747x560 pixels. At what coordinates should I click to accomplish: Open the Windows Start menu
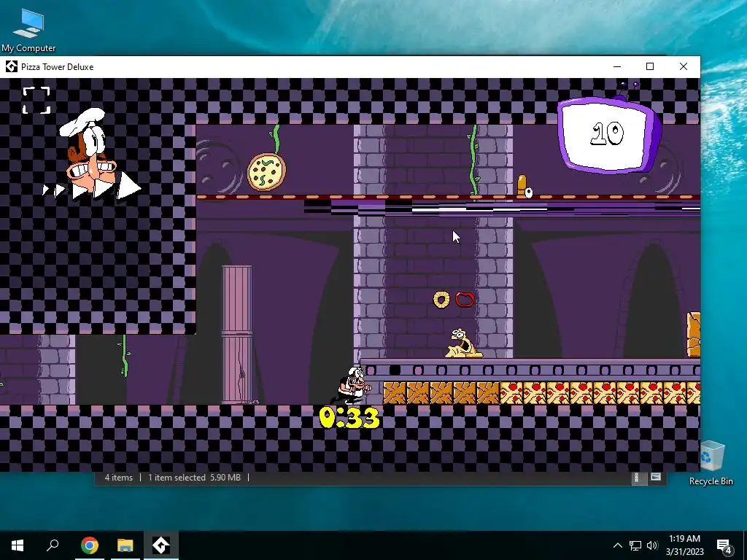(18, 545)
